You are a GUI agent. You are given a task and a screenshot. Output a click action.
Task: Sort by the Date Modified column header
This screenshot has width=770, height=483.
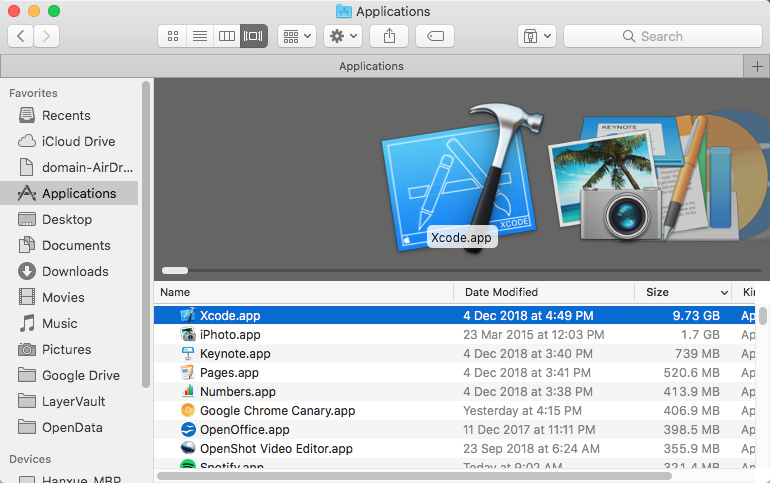click(x=544, y=292)
